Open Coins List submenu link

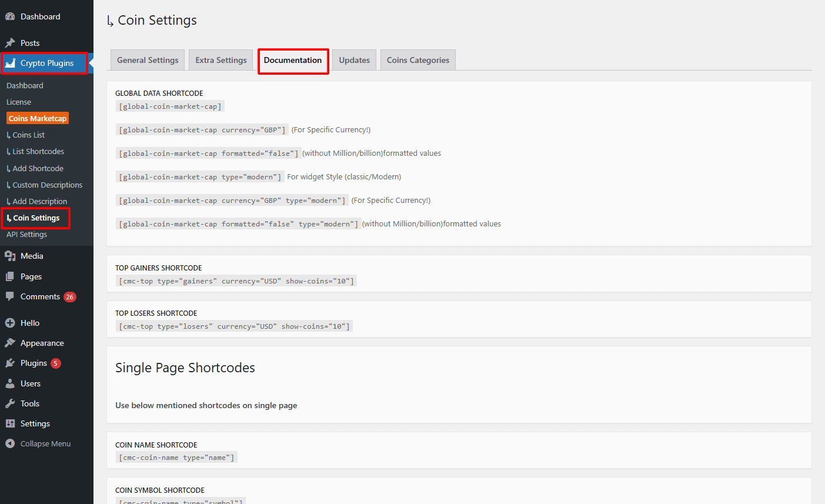click(x=28, y=135)
